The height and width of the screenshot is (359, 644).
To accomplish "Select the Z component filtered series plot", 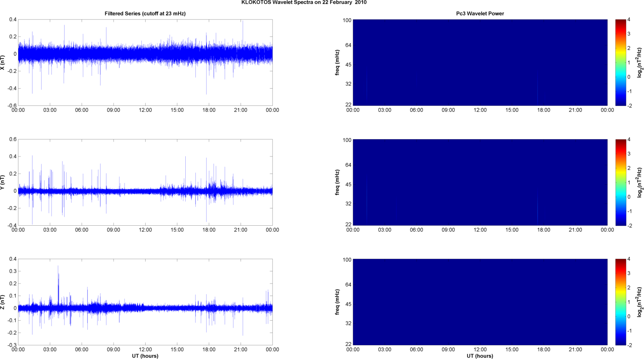I will [145, 302].
